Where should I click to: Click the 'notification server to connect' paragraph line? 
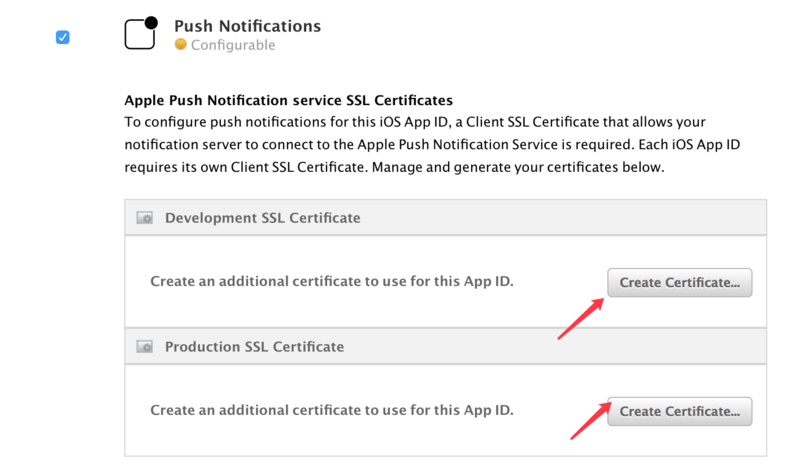(432, 144)
